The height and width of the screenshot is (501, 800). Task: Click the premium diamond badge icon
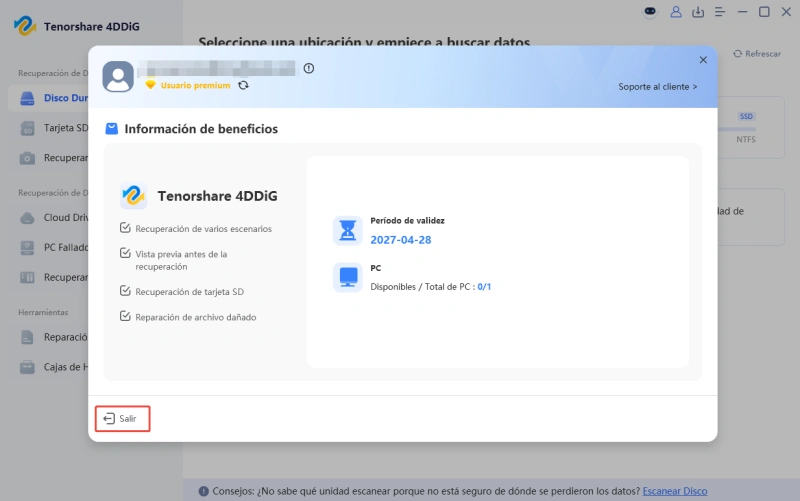[150, 85]
